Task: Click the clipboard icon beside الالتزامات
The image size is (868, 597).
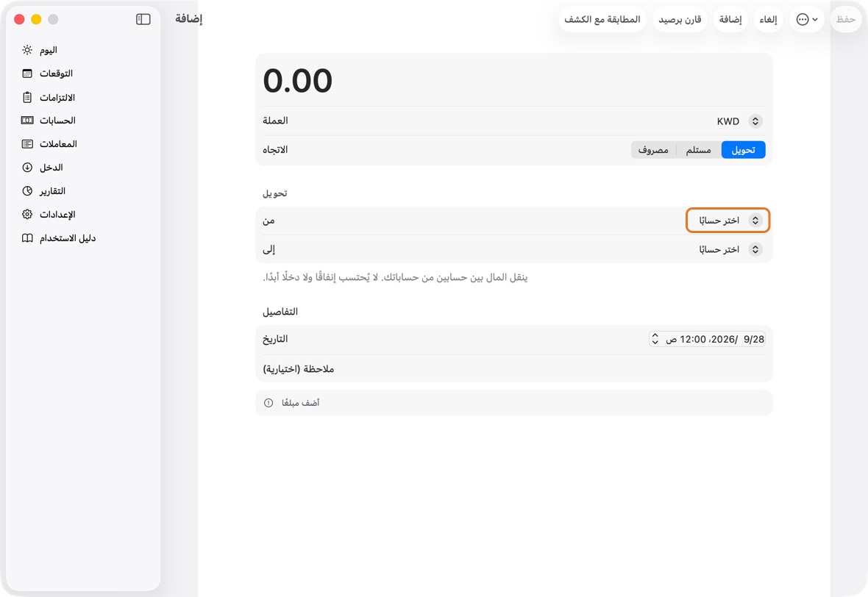Action: click(x=27, y=97)
